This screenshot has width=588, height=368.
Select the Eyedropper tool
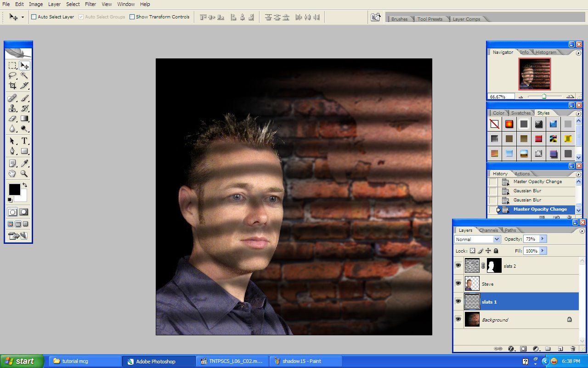[x=24, y=163]
